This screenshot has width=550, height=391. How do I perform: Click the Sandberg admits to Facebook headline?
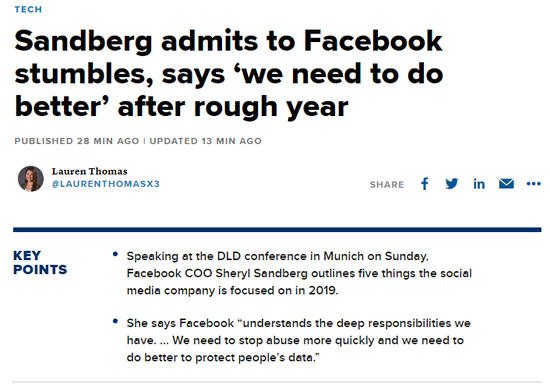[229, 74]
